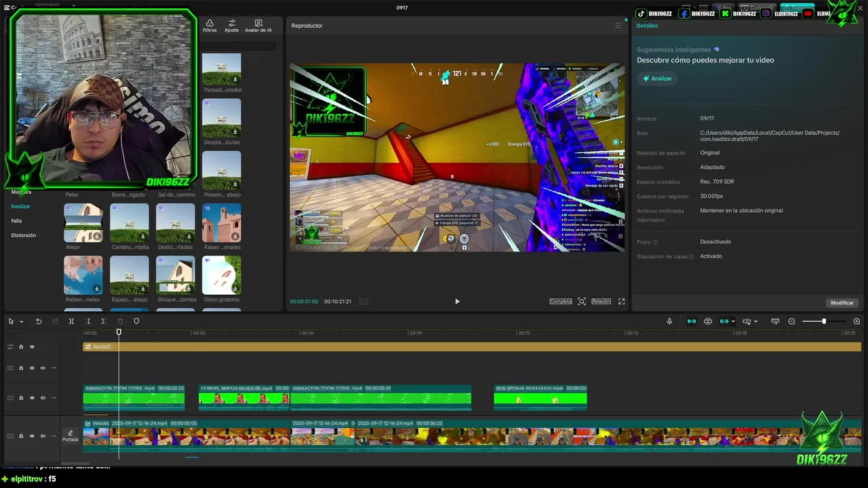Screen dimensions: 868x488
Task: Select the Bloques deslizantes transition thumbnail
Action: click(x=176, y=275)
